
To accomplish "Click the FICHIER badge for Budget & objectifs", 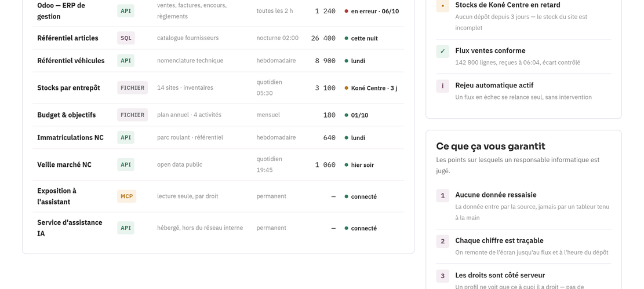I will (132, 115).
